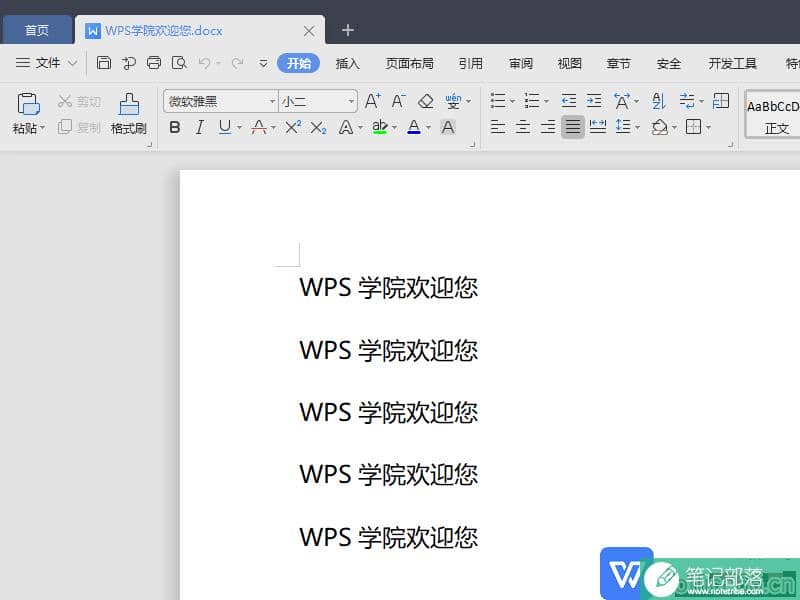800x600 pixels.
Task: Open underline style dropdown arrow
Action: pos(239,128)
